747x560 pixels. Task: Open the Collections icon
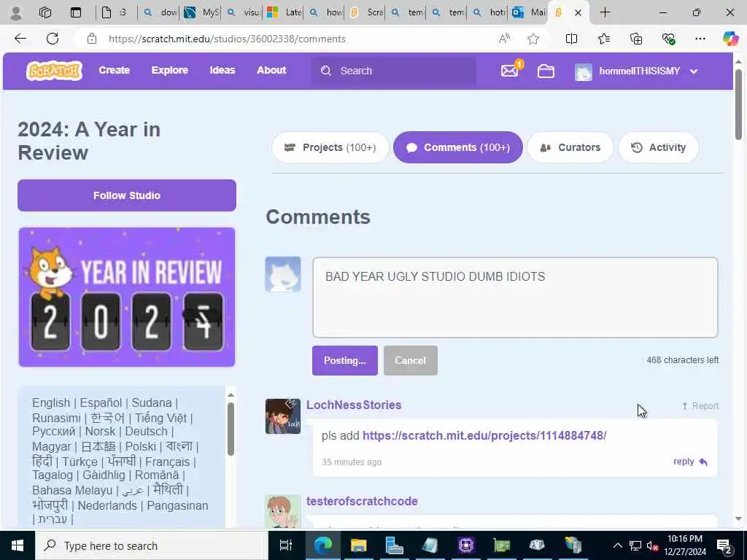tap(636, 39)
